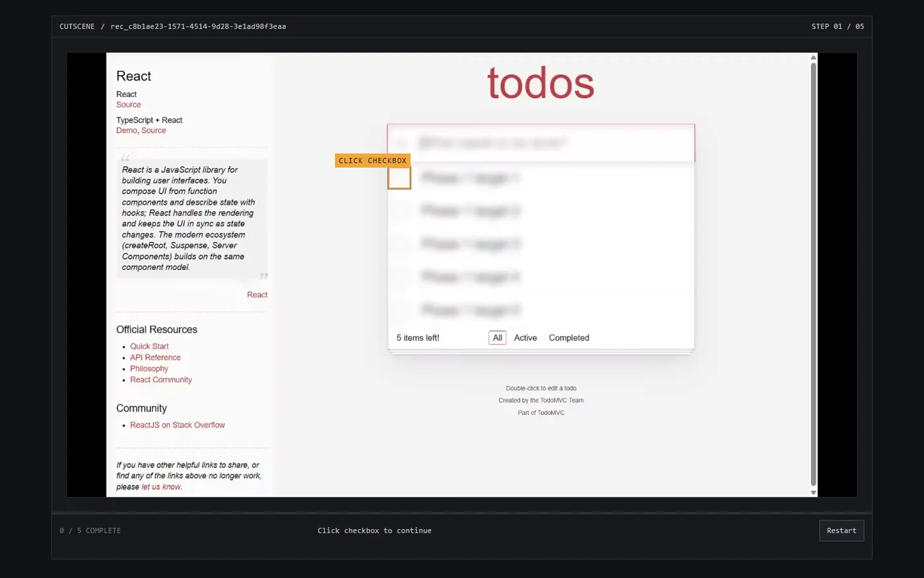Follow the React link below the quote
Image resolution: width=924 pixels, height=578 pixels.
(x=257, y=295)
